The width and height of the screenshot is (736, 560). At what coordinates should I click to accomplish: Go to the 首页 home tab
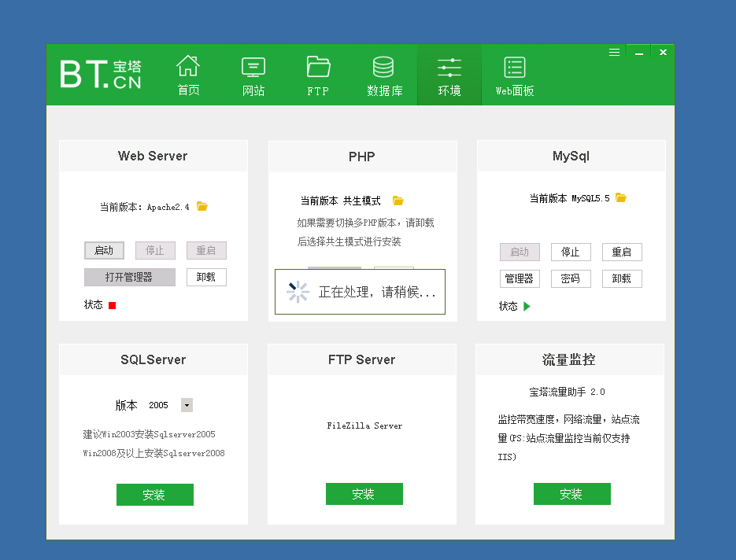(x=188, y=75)
